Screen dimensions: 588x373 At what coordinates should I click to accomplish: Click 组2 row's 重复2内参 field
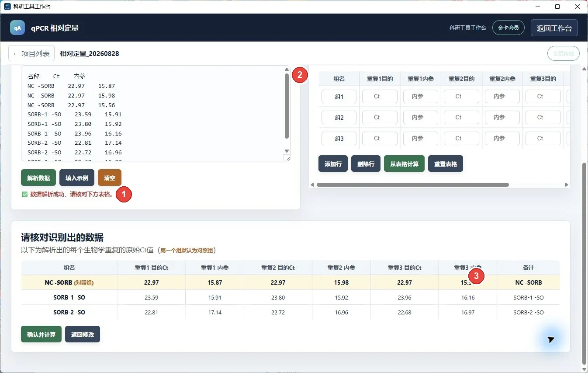pos(502,118)
